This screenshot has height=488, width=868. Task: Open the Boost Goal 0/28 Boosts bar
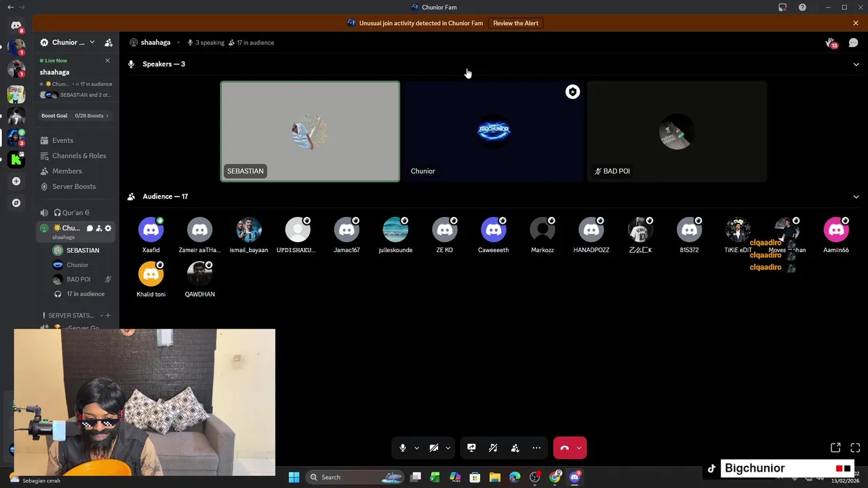click(75, 116)
